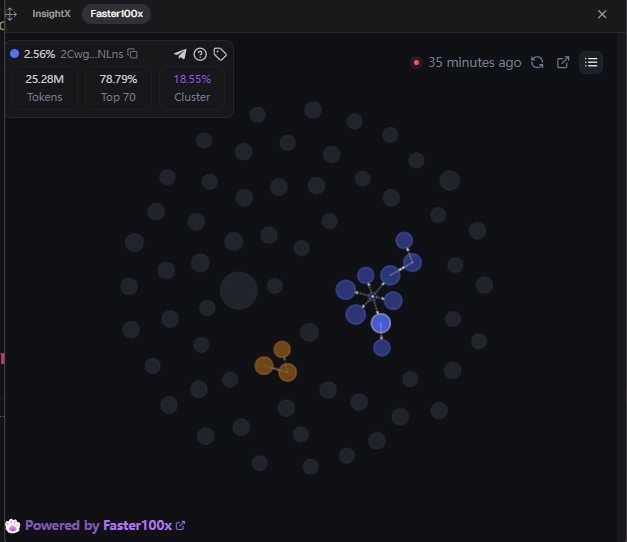Screen dimensions: 627x542
Task: Open the Powered by Faster100x link
Action: tap(105, 525)
